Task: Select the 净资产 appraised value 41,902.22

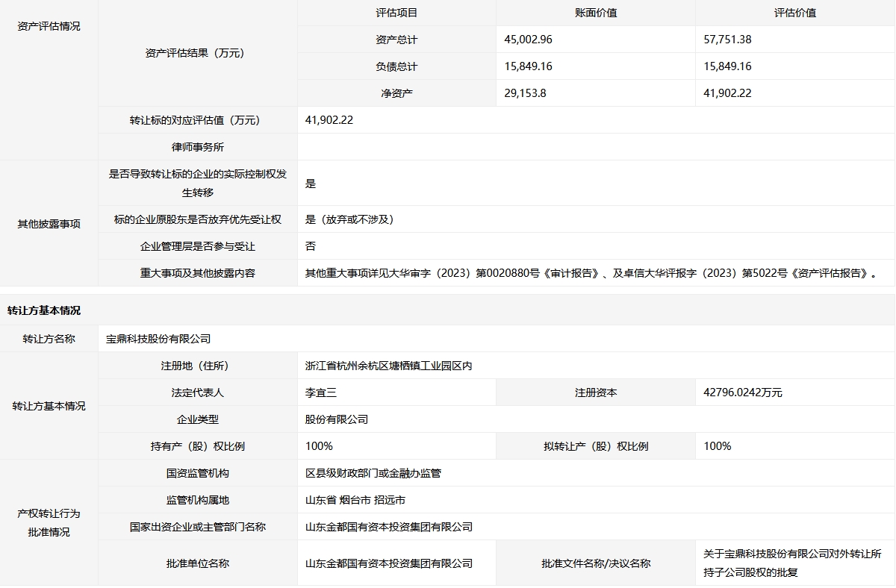Action: click(x=727, y=93)
